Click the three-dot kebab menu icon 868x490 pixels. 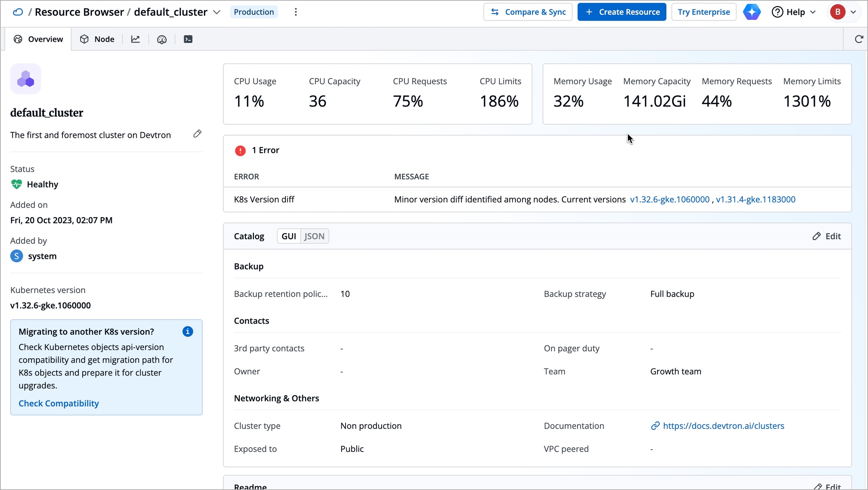click(x=296, y=12)
